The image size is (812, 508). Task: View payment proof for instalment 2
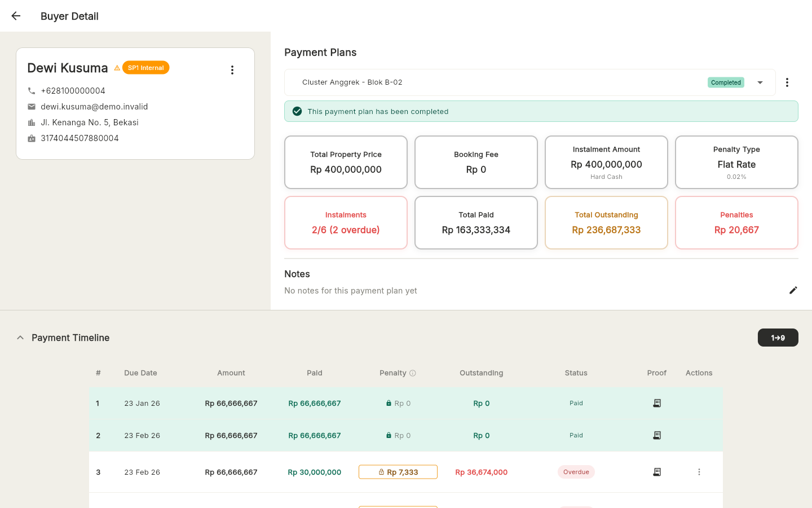(x=657, y=435)
